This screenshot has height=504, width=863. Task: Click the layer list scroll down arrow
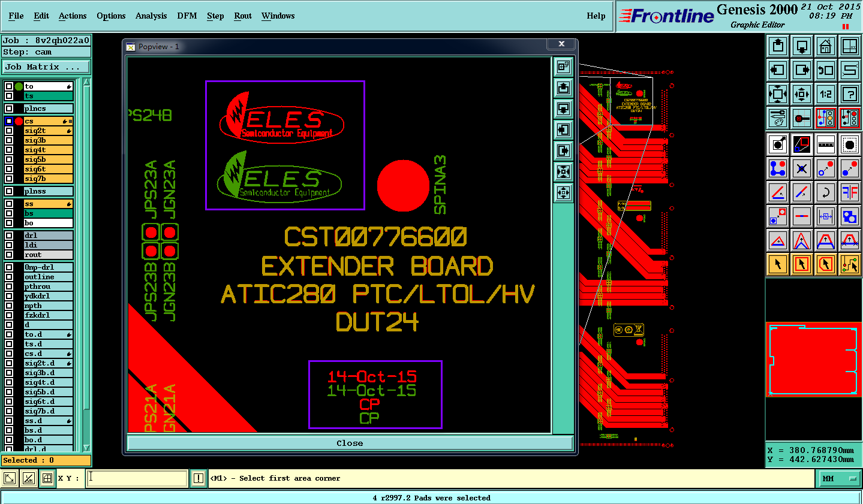(x=86, y=448)
